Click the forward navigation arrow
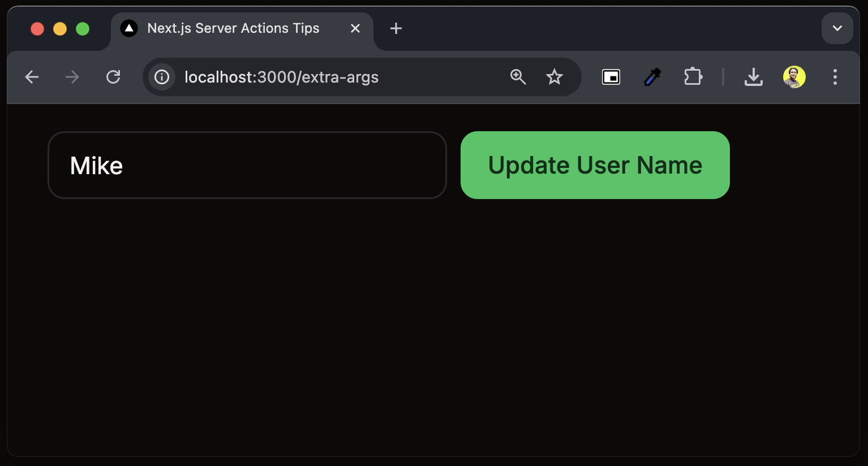Image resolution: width=868 pixels, height=466 pixels. pyautogui.click(x=72, y=77)
